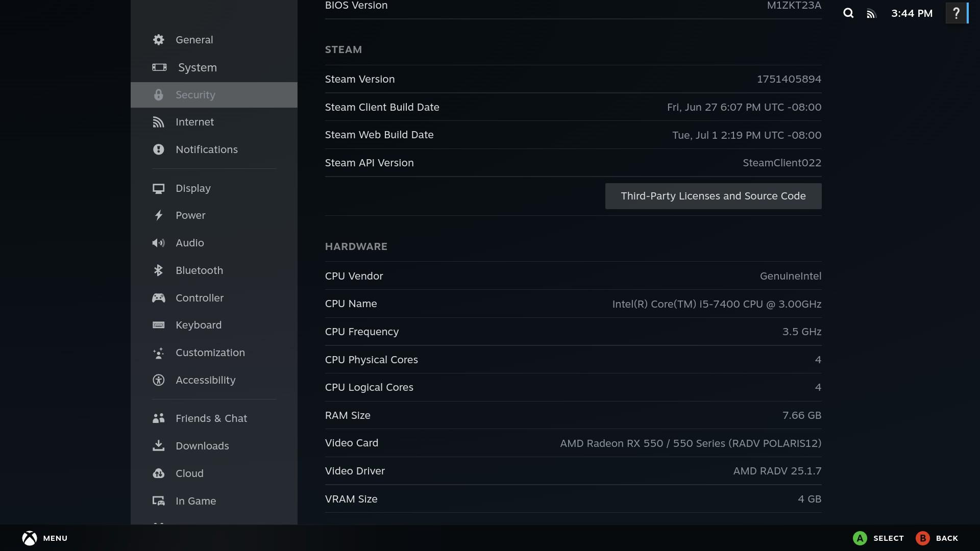Click the Accessibility person icon
Image resolution: width=980 pixels, height=551 pixels.
pos(159,380)
